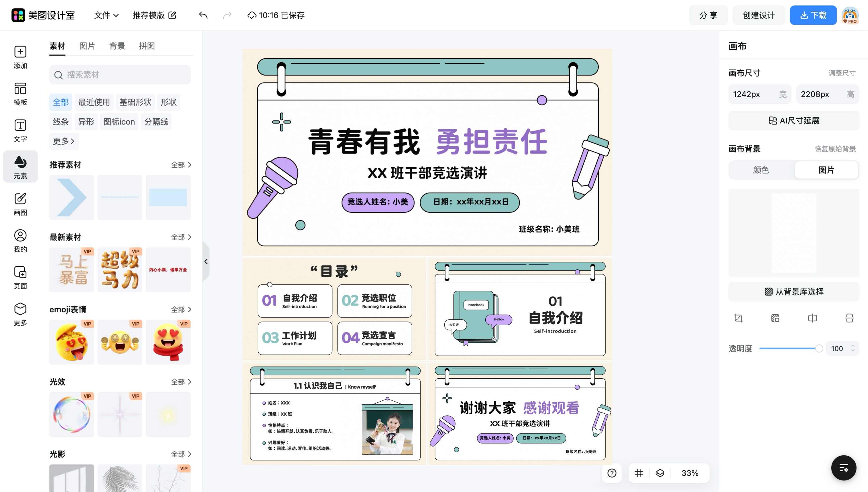Flip background horizontally
868x492 pixels.
coord(812,318)
